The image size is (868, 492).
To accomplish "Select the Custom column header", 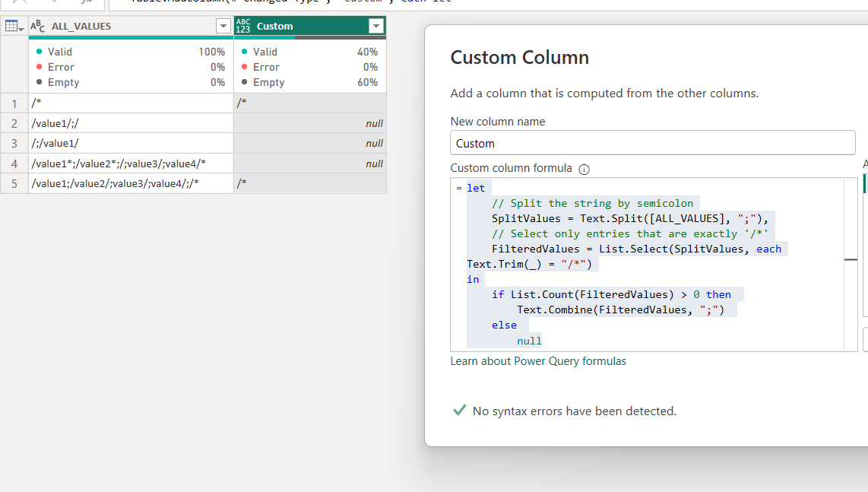I will click(x=310, y=26).
